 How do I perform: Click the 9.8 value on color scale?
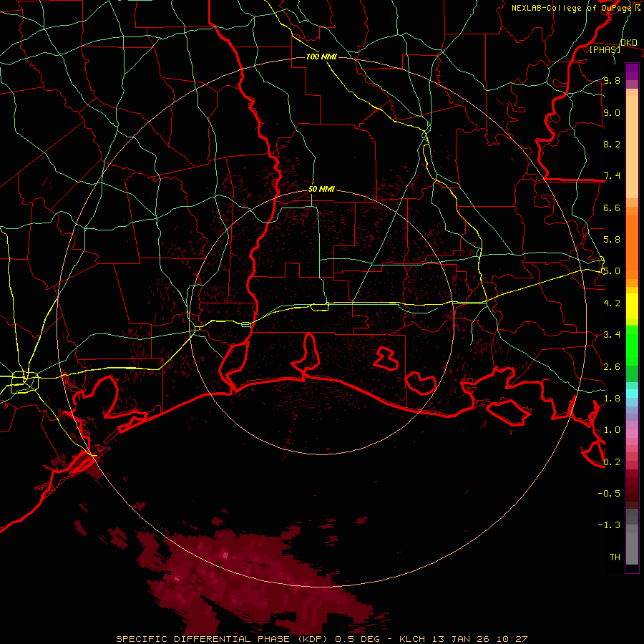pyautogui.click(x=612, y=80)
